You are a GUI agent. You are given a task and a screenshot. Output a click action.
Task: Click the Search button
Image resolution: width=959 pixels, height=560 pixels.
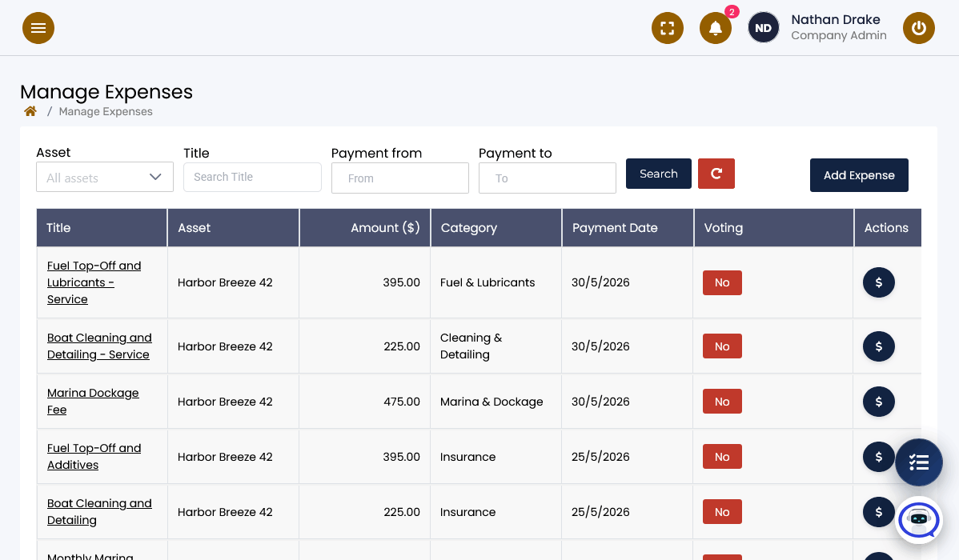point(659,174)
